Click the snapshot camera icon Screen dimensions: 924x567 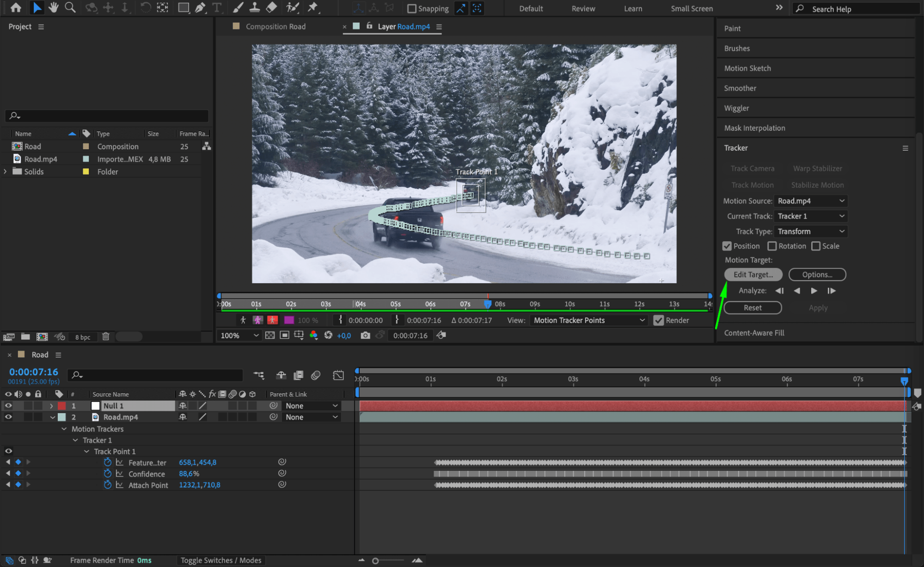[365, 335]
